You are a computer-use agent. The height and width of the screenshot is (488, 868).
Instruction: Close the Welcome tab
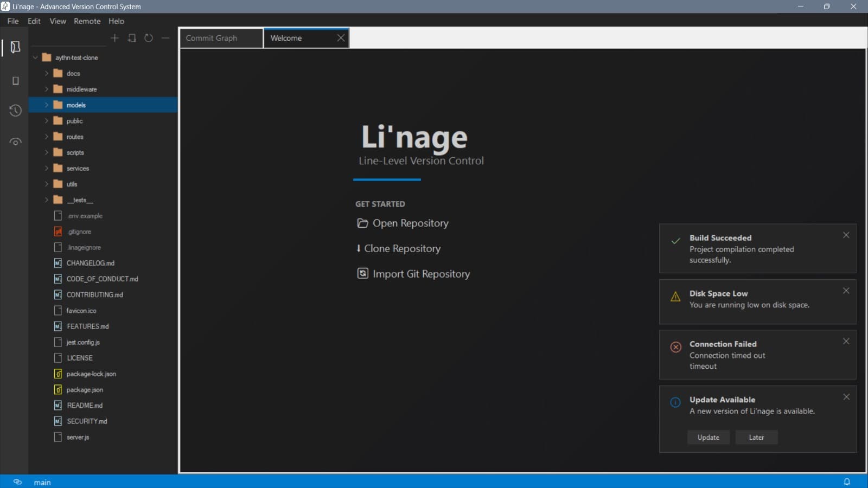(x=341, y=38)
